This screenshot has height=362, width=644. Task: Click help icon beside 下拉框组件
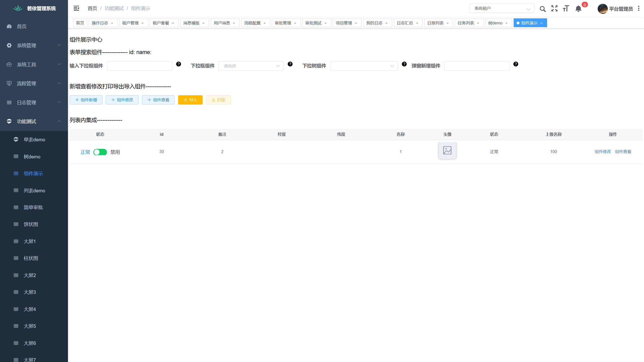[x=290, y=64]
